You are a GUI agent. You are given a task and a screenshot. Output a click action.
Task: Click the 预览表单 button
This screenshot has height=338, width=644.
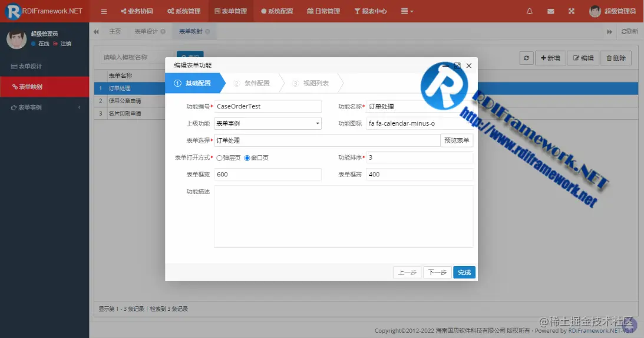point(456,140)
